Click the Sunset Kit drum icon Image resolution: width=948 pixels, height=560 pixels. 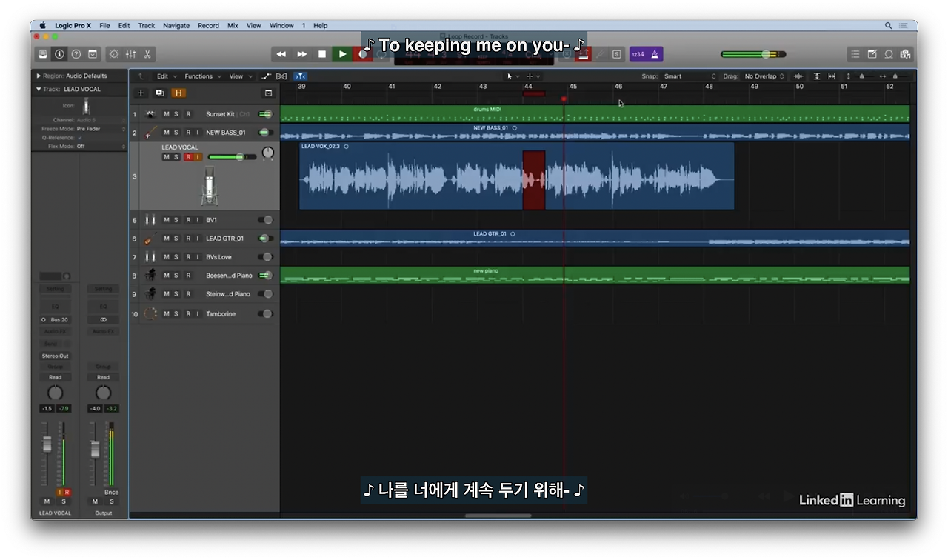150,114
